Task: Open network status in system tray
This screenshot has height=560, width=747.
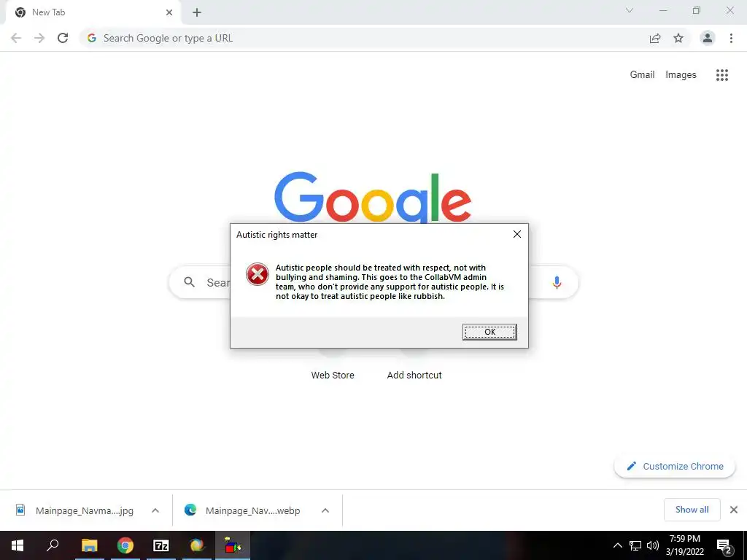Action: (x=635, y=545)
